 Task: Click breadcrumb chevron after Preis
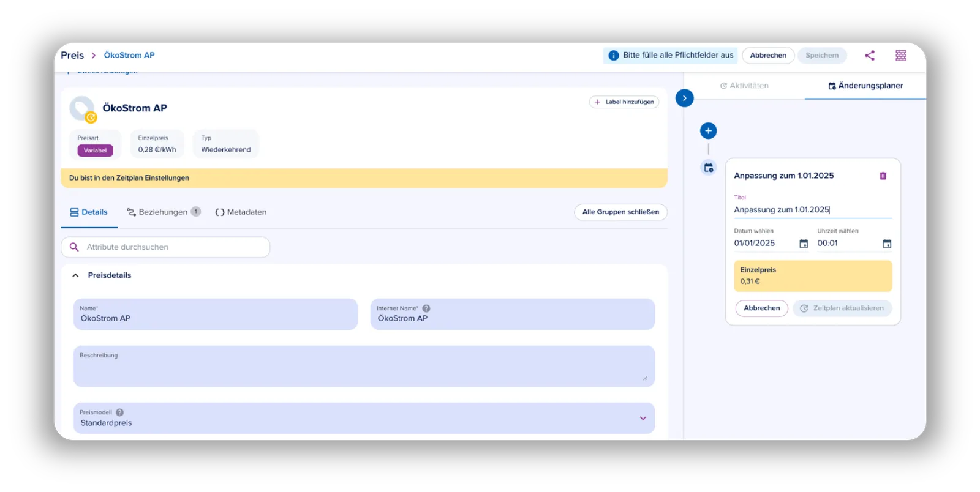[x=94, y=56]
